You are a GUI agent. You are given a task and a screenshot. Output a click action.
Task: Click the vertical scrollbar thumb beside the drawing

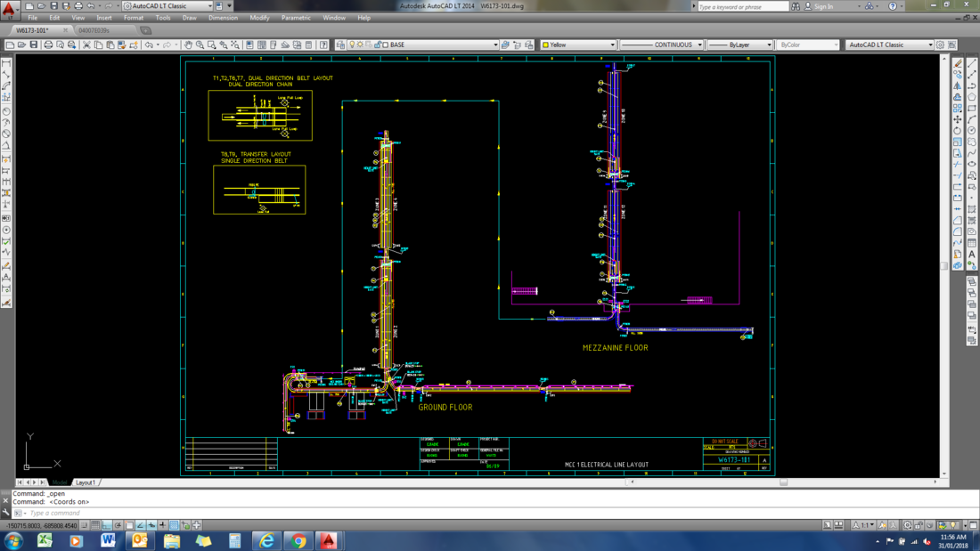tap(944, 265)
